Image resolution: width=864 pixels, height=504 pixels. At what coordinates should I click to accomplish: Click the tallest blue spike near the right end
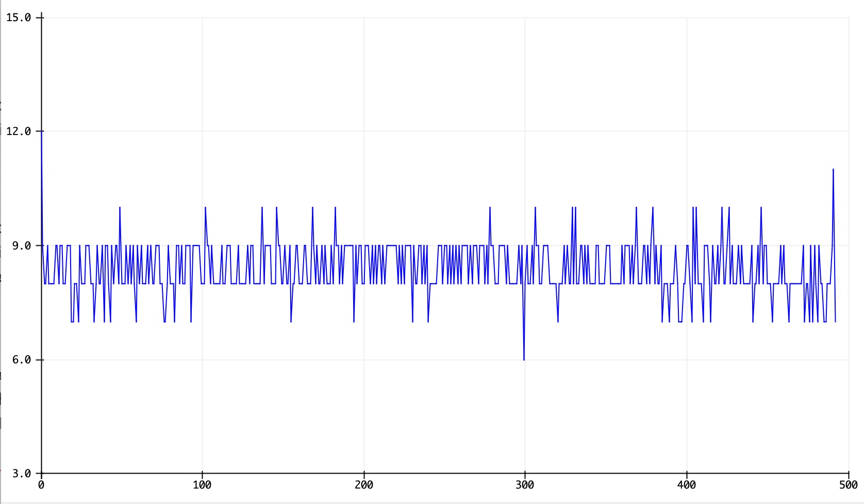[x=833, y=170]
